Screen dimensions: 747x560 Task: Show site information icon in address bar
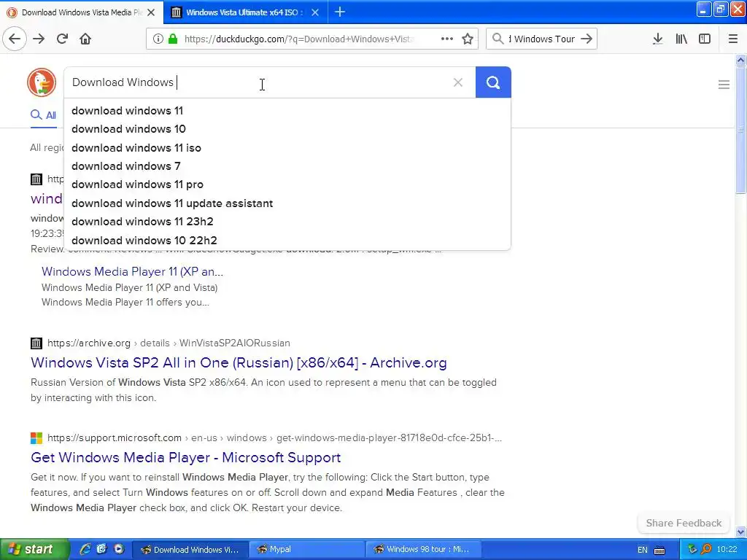click(158, 39)
